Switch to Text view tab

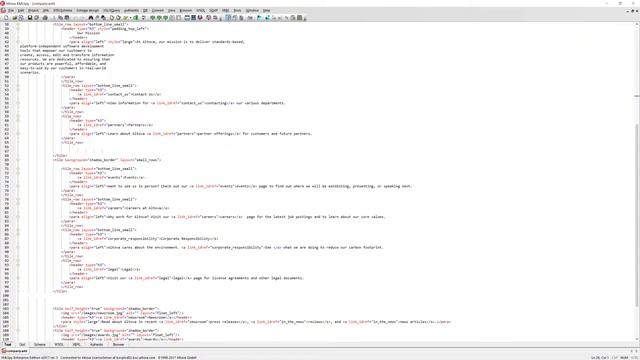tap(8, 344)
